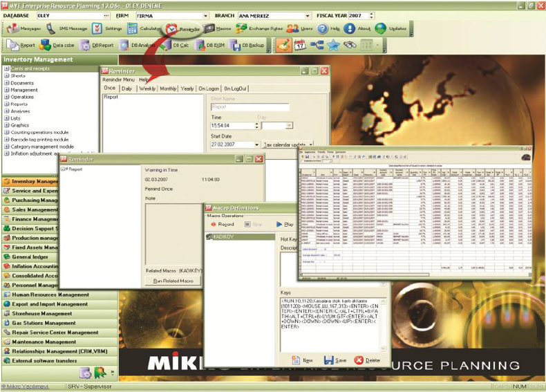This screenshot has width=546, height=392.
Task: Open External software transfers module
Action: tap(60, 361)
